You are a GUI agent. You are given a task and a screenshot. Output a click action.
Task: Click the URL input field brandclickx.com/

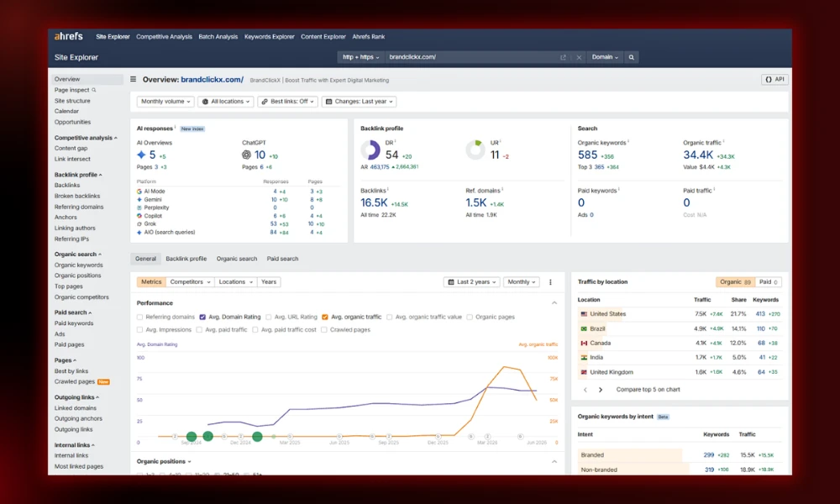click(x=471, y=57)
